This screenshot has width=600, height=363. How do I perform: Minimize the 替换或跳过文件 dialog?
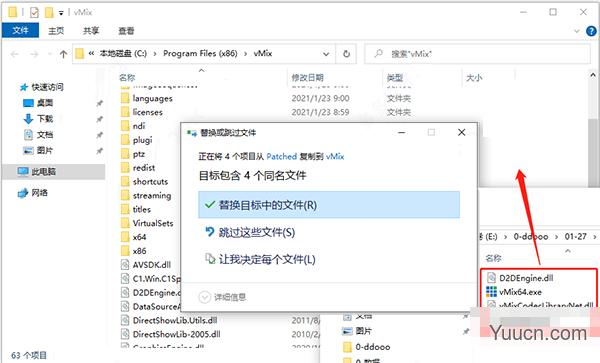401,132
